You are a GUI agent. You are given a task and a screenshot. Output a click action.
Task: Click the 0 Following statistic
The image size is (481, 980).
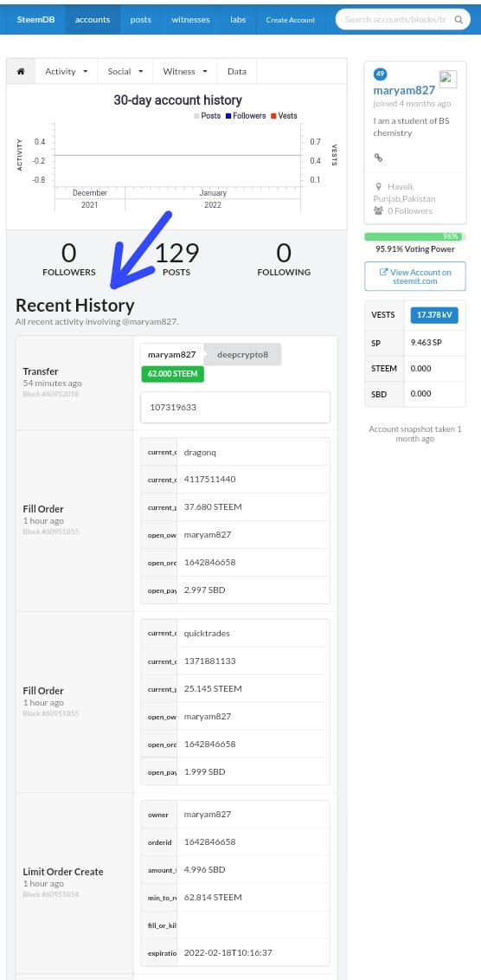[284, 259]
